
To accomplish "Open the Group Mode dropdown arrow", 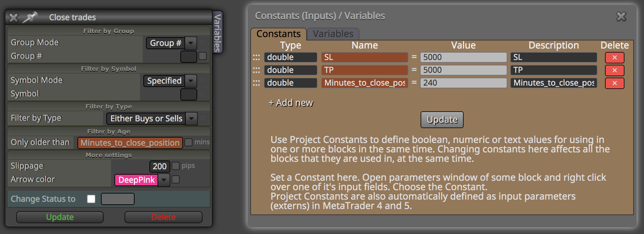I will [x=191, y=43].
